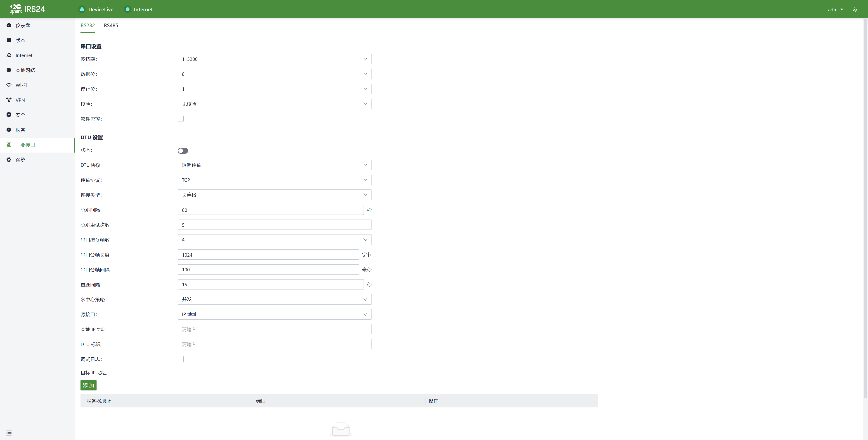
Task: Switch to the RS485 tab
Action: point(111,25)
